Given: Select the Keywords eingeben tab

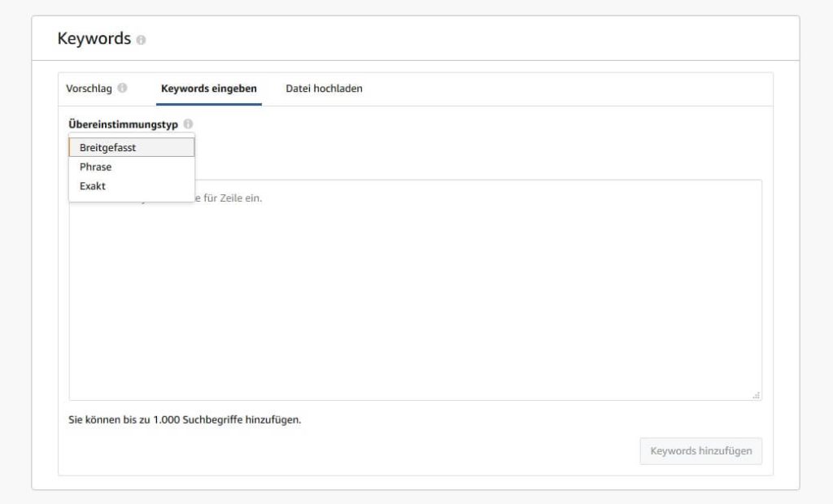Looking at the screenshot, I should click(209, 88).
